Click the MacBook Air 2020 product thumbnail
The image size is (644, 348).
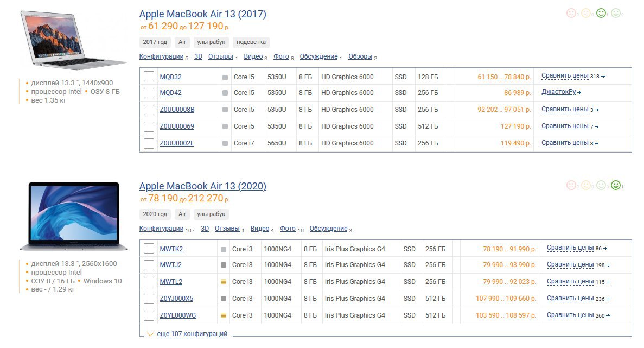(x=74, y=216)
